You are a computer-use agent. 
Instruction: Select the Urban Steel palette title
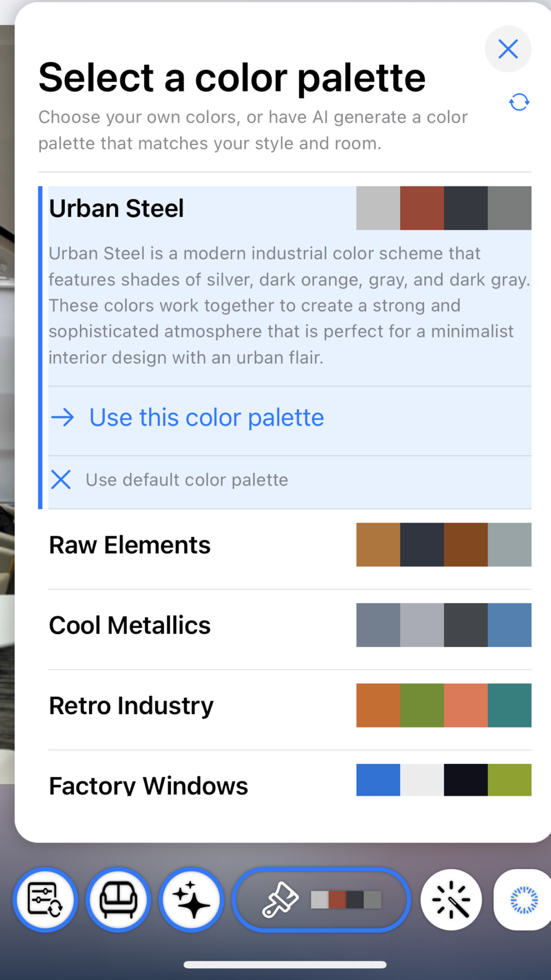tap(116, 208)
